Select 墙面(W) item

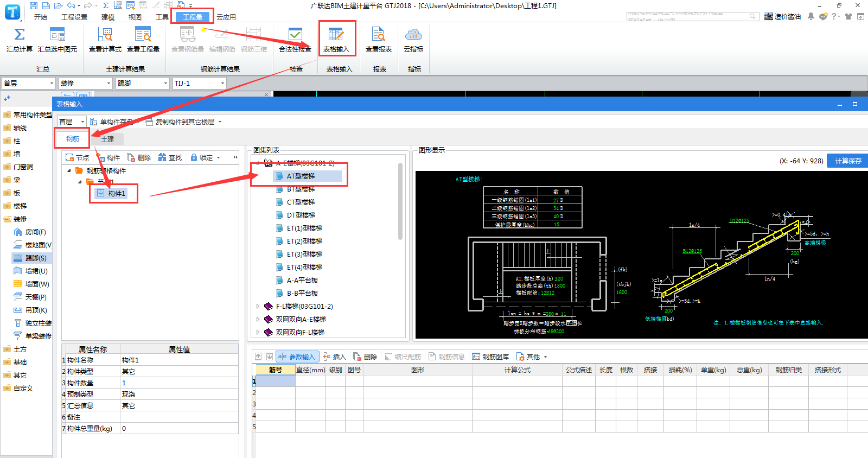[x=31, y=284]
